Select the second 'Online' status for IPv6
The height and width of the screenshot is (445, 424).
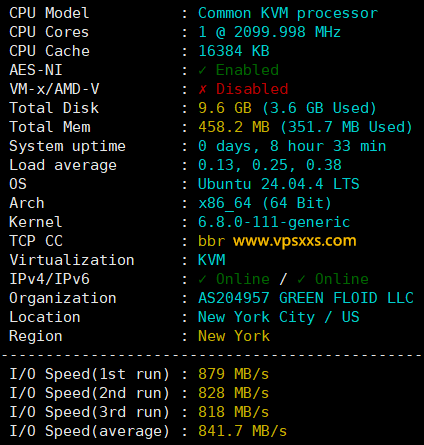[342, 279]
